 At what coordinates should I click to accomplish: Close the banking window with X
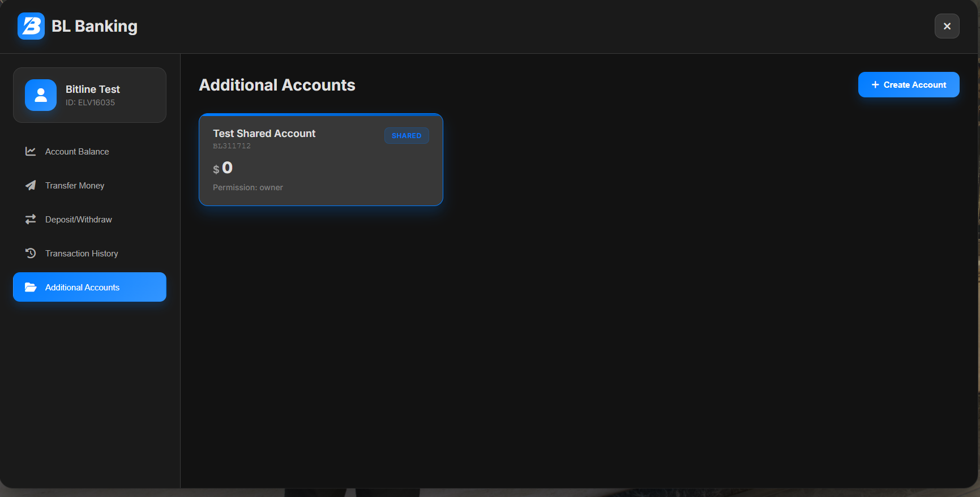pos(947,26)
